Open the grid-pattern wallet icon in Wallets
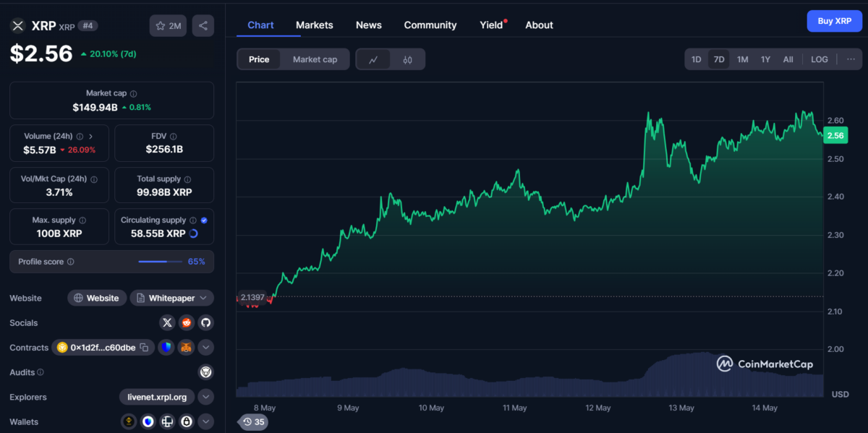This screenshot has width=868, height=433. point(167,421)
